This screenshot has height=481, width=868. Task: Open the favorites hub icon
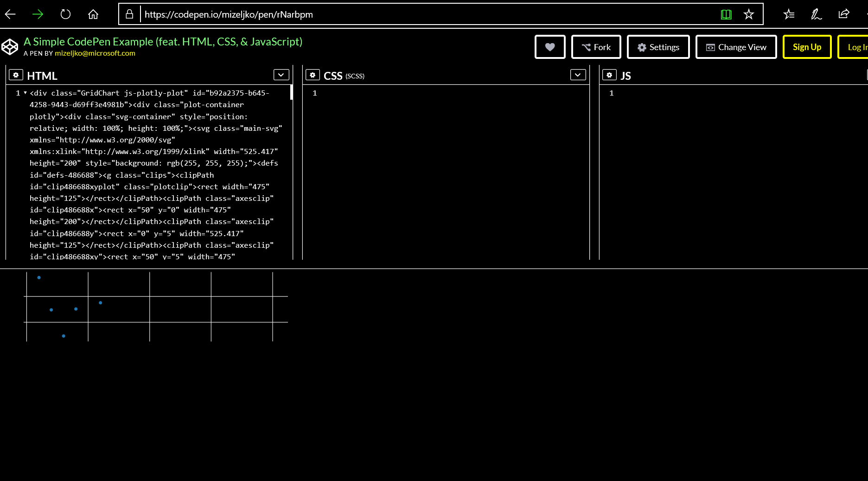click(x=789, y=14)
